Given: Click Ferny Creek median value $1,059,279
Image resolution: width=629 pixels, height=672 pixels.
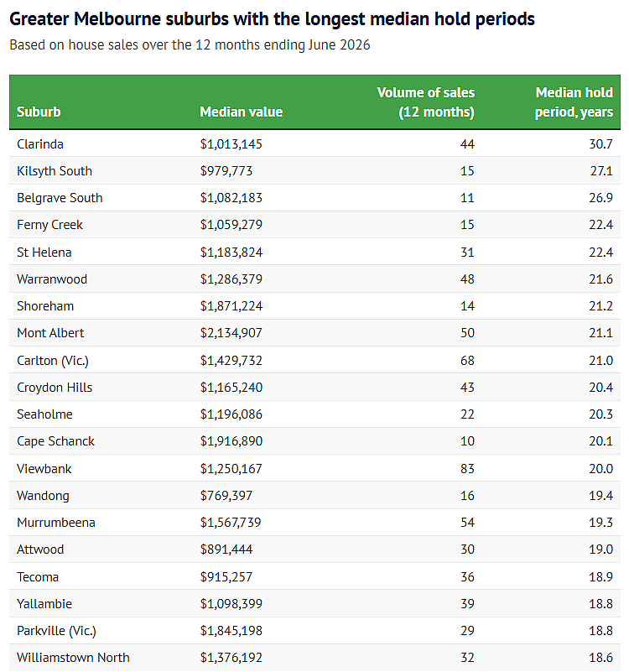Looking at the screenshot, I should (x=231, y=225).
